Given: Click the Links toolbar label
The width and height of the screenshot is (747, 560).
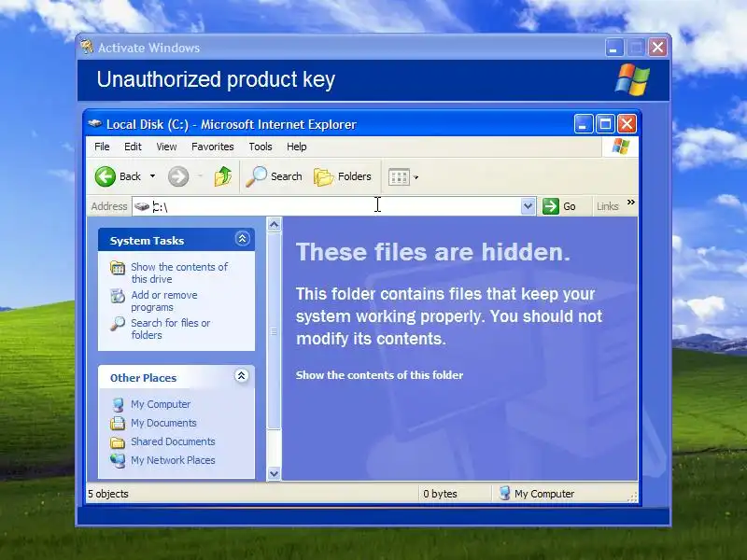Looking at the screenshot, I should 608,206.
